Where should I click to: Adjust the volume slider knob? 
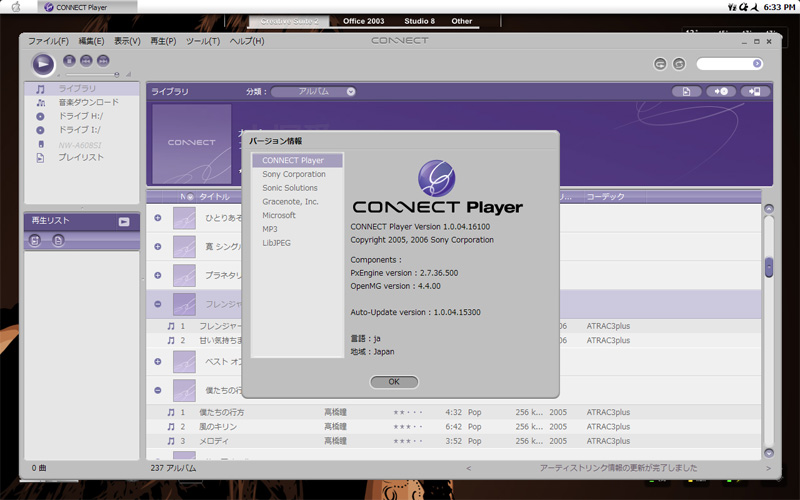point(117,74)
